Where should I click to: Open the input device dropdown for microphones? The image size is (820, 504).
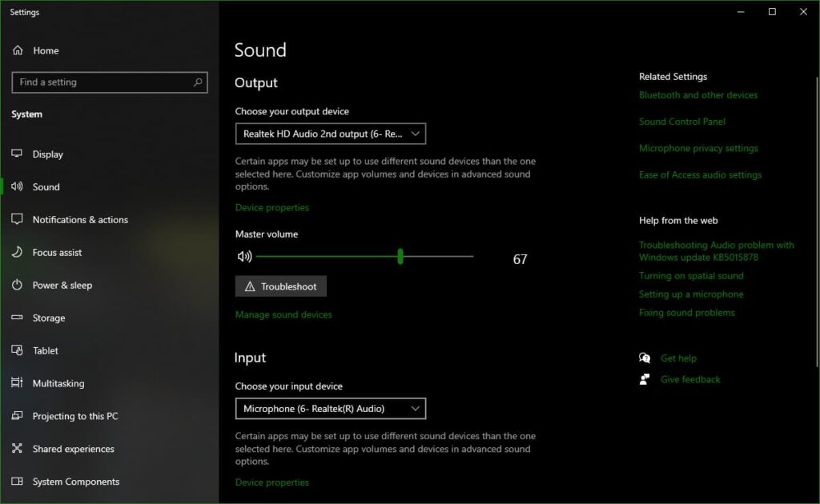[x=330, y=408]
